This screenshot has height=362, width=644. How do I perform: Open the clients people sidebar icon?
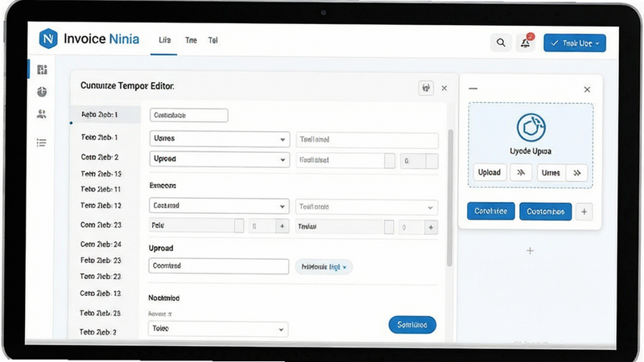click(x=42, y=113)
